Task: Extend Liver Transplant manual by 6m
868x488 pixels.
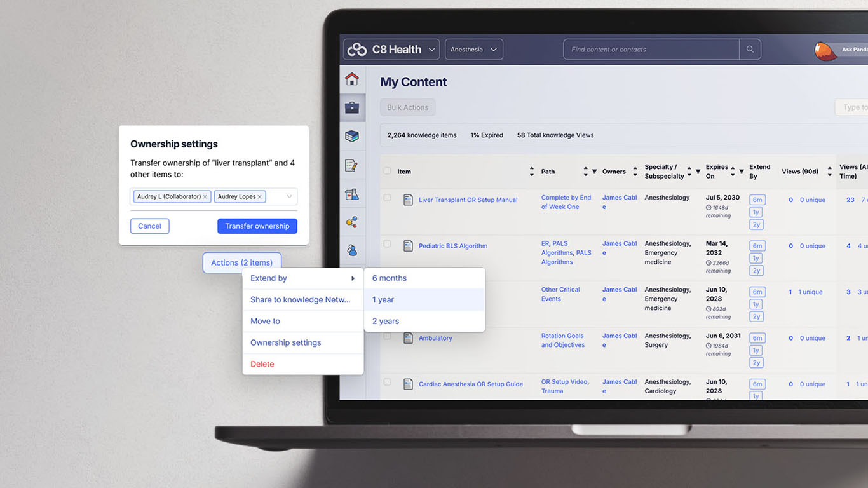Action: tap(756, 200)
